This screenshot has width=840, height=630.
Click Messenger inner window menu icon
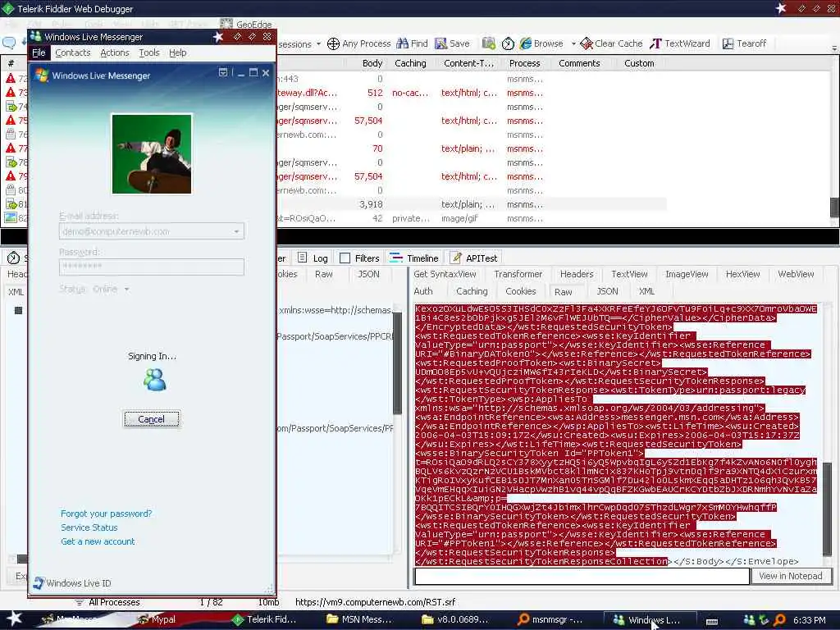223,72
